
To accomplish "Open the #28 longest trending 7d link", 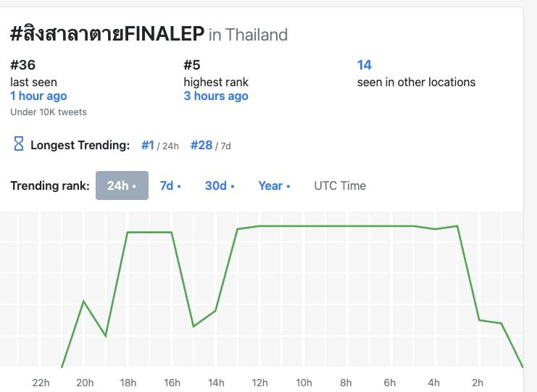I will pos(201,145).
